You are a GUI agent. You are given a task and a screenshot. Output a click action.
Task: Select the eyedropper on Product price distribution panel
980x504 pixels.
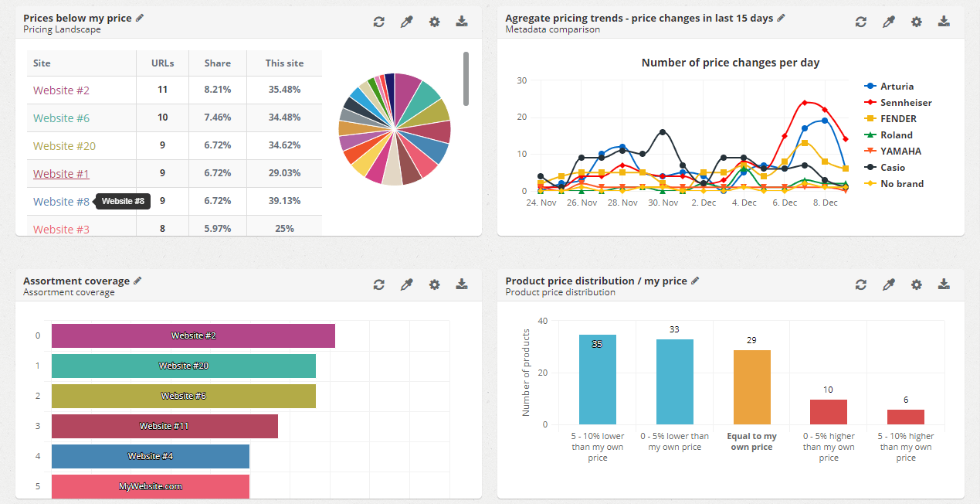[x=888, y=284]
